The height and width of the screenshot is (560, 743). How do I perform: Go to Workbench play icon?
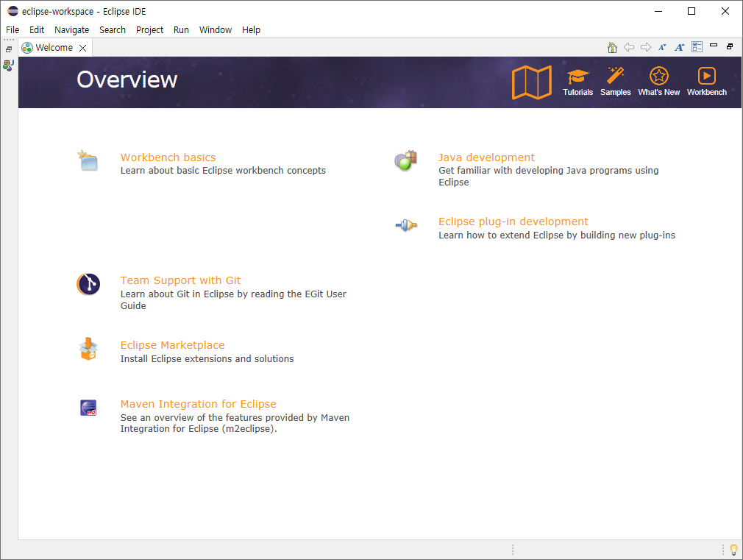(x=706, y=76)
